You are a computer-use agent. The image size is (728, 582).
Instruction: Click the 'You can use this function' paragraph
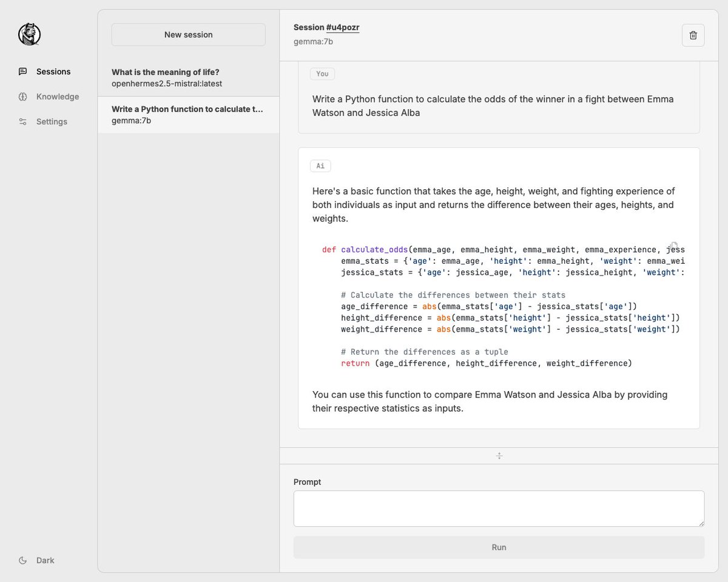(x=490, y=401)
